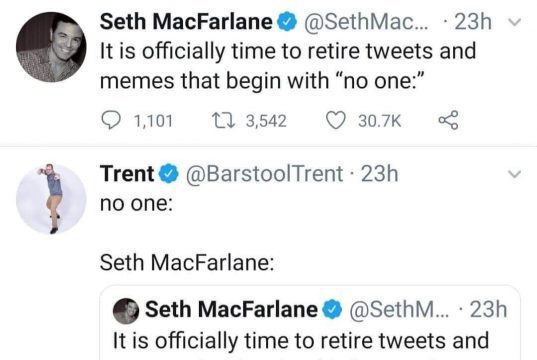
Task: Retweet Seth MacFarlane's tweet
Action: point(223,121)
